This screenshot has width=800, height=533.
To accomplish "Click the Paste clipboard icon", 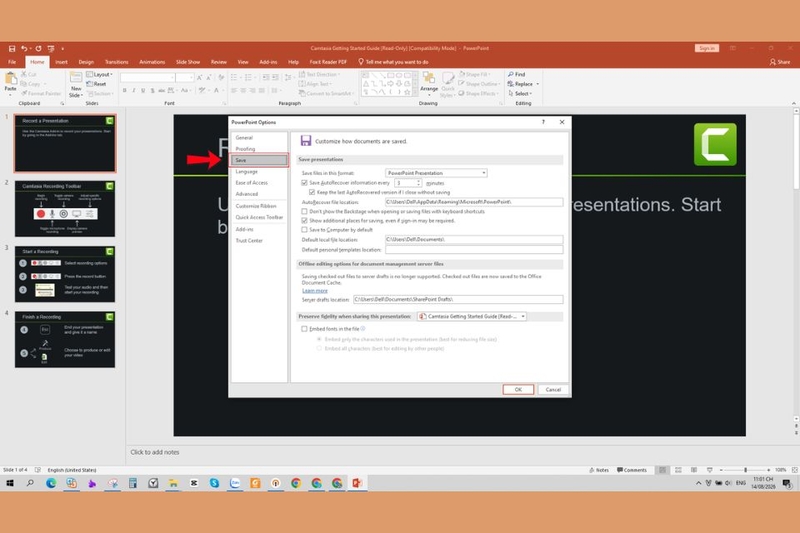I will [10, 79].
